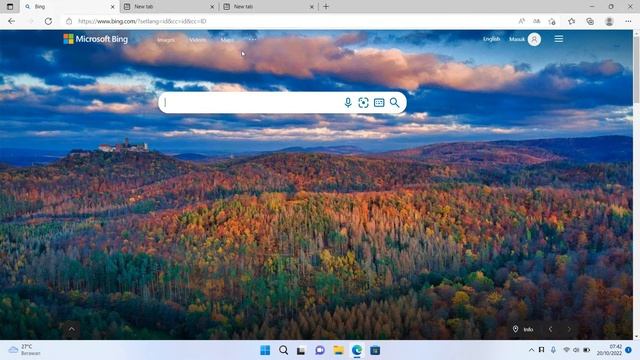Click the Bing account avatar circle
The width and height of the screenshot is (640, 360).
pos(534,39)
